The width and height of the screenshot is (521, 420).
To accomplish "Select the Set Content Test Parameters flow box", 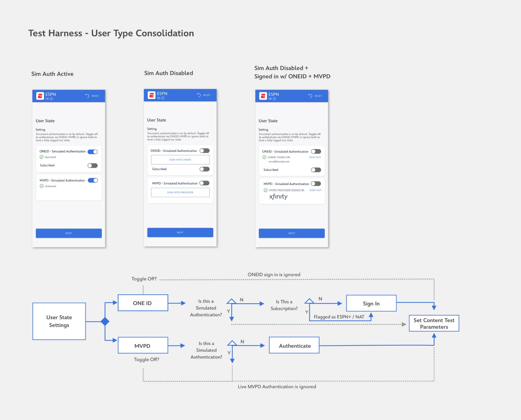I will pos(434,323).
